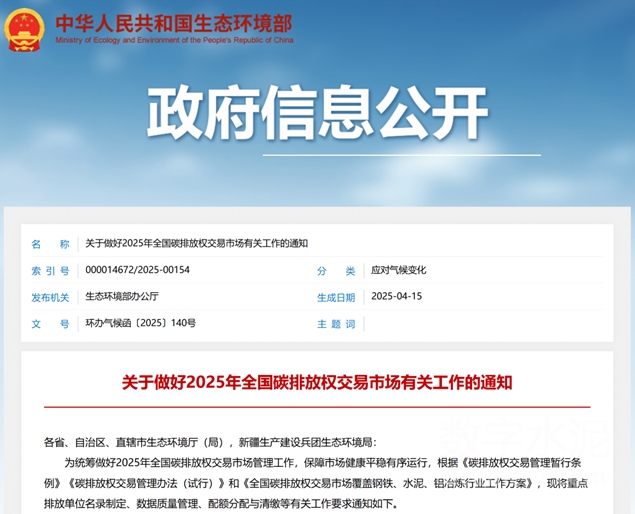Click the red article title heading
The height and width of the screenshot is (514, 635).
[x=317, y=382]
